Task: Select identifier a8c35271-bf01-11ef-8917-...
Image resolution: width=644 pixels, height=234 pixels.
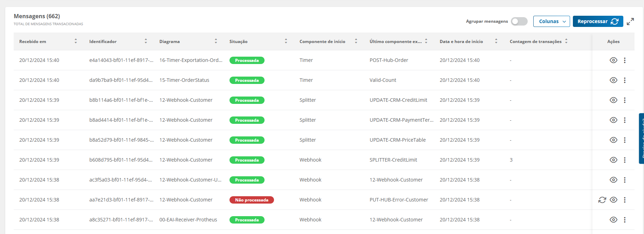Action: 121,220
